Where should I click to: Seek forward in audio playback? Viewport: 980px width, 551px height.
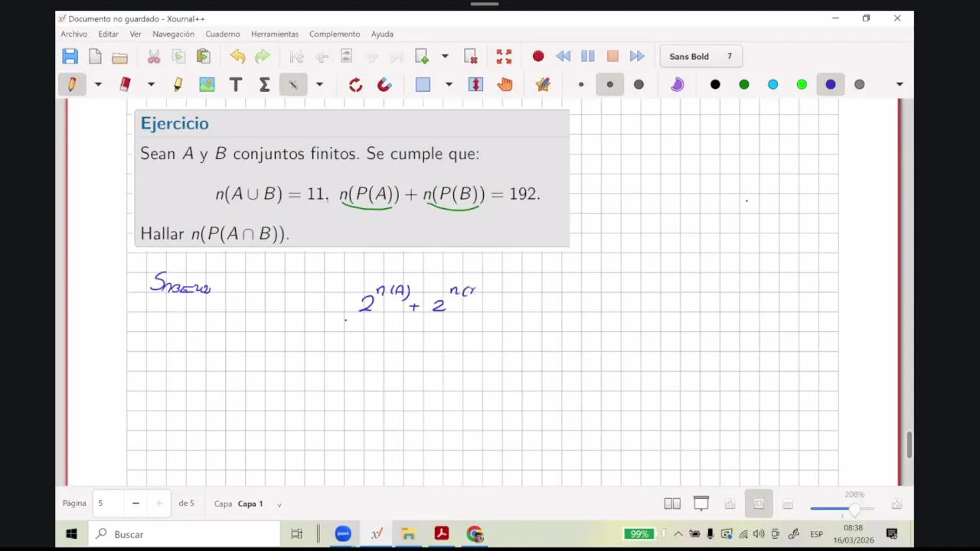point(637,56)
